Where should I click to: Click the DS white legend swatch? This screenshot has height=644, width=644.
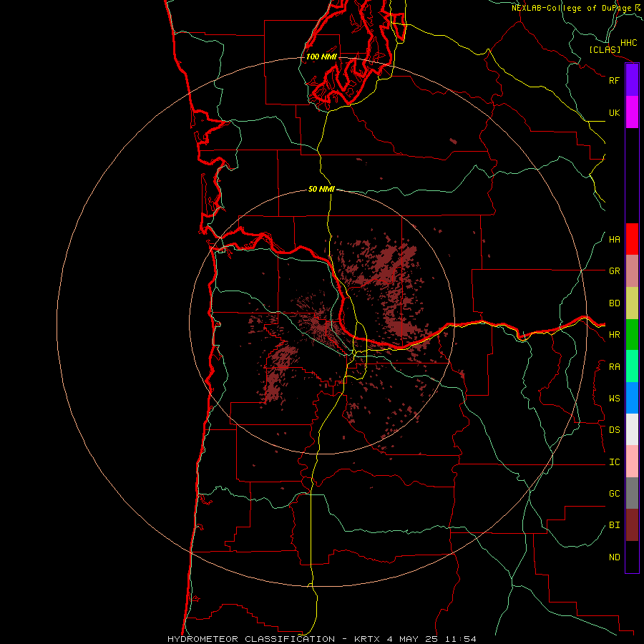632,429
